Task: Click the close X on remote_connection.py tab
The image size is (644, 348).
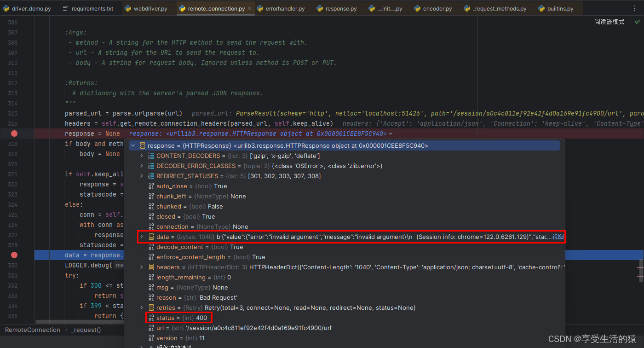Action: (249, 8)
